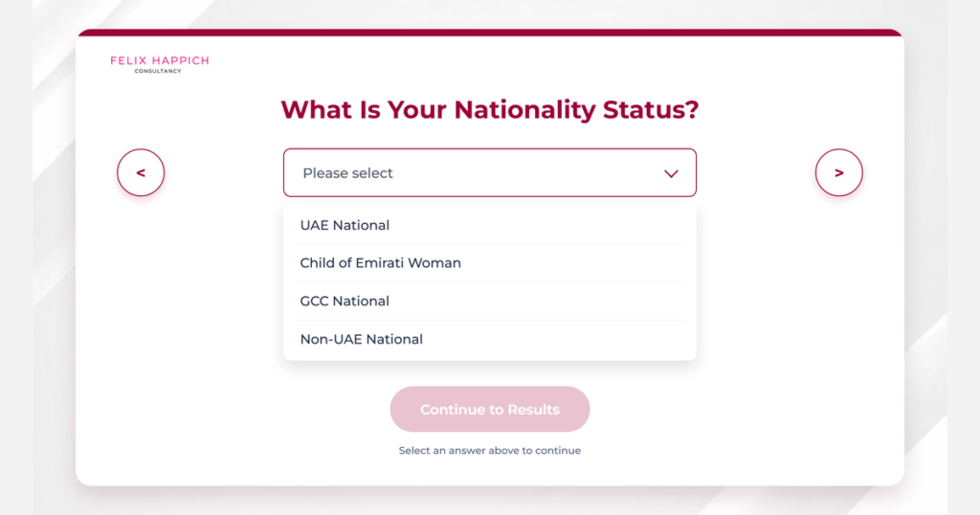980x515 pixels.
Task: Click the word Woman in dropdown list
Action: (x=434, y=263)
